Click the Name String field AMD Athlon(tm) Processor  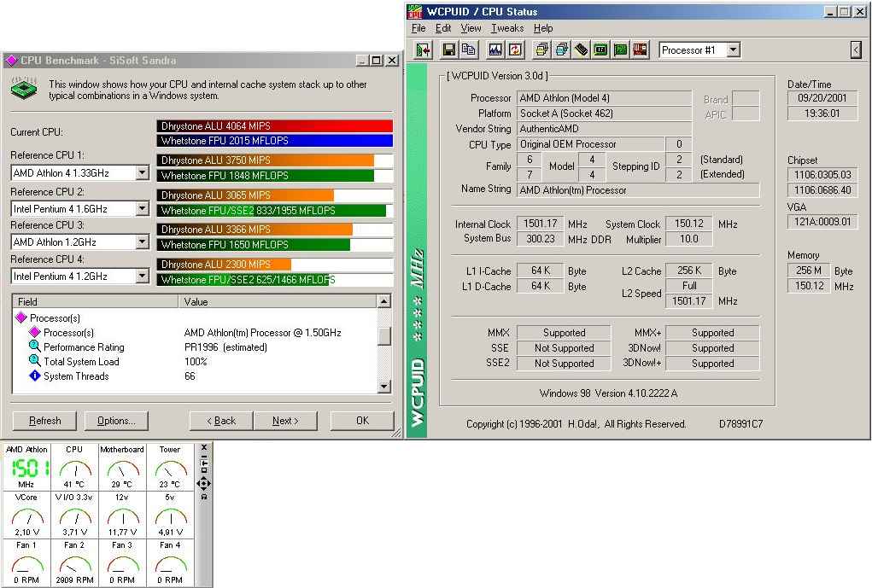[x=638, y=190]
